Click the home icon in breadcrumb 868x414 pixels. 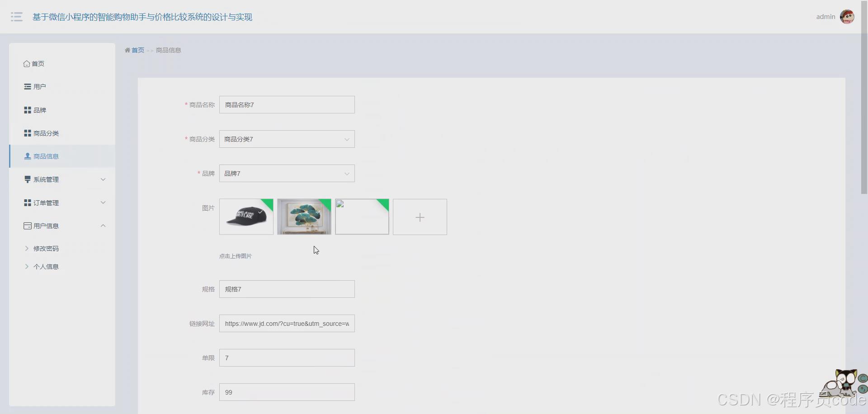click(127, 50)
